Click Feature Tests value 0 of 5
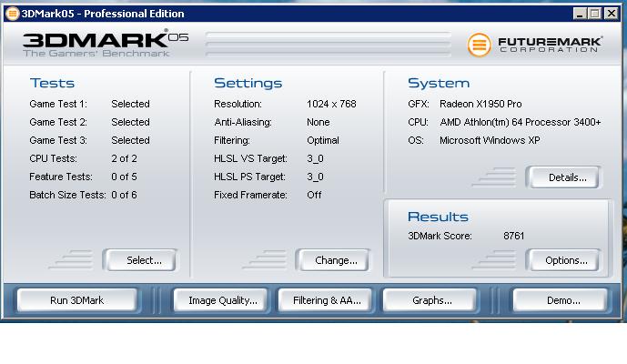The image size is (627, 364). tap(124, 177)
